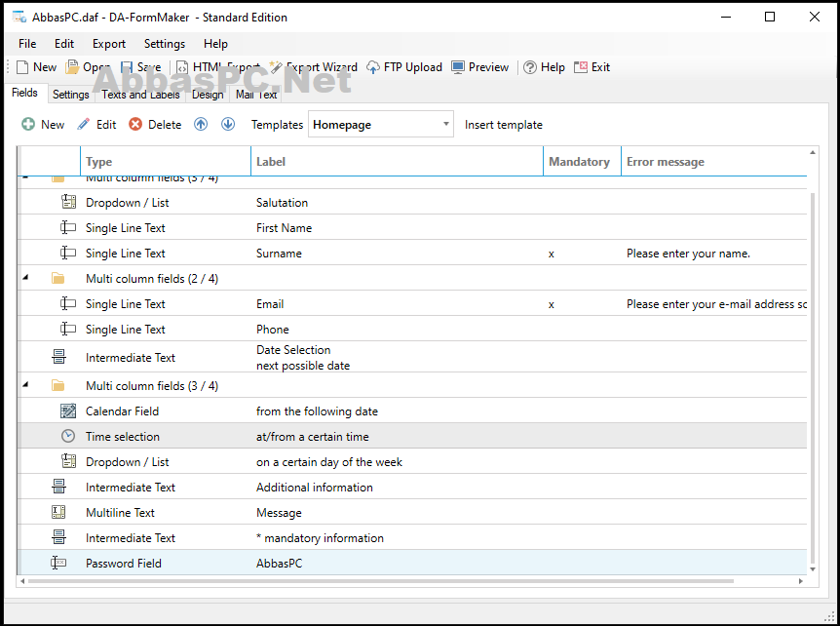Click the Calendar Field icon
The height and width of the screenshot is (626, 840).
point(68,411)
